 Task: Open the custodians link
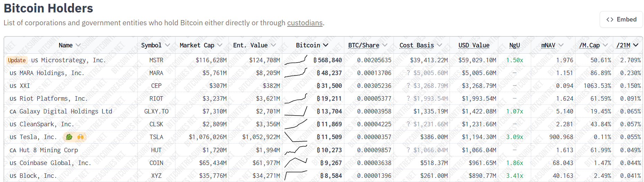(x=305, y=23)
